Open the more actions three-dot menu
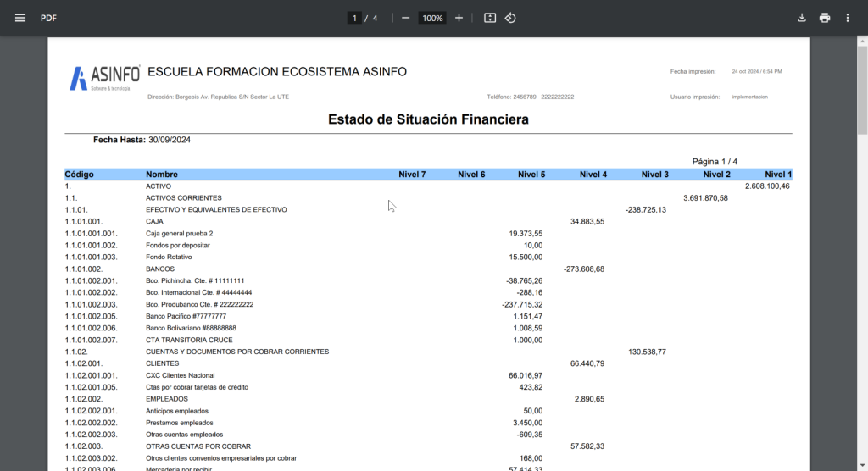The width and height of the screenshot is (868, 471). point(848,19)
